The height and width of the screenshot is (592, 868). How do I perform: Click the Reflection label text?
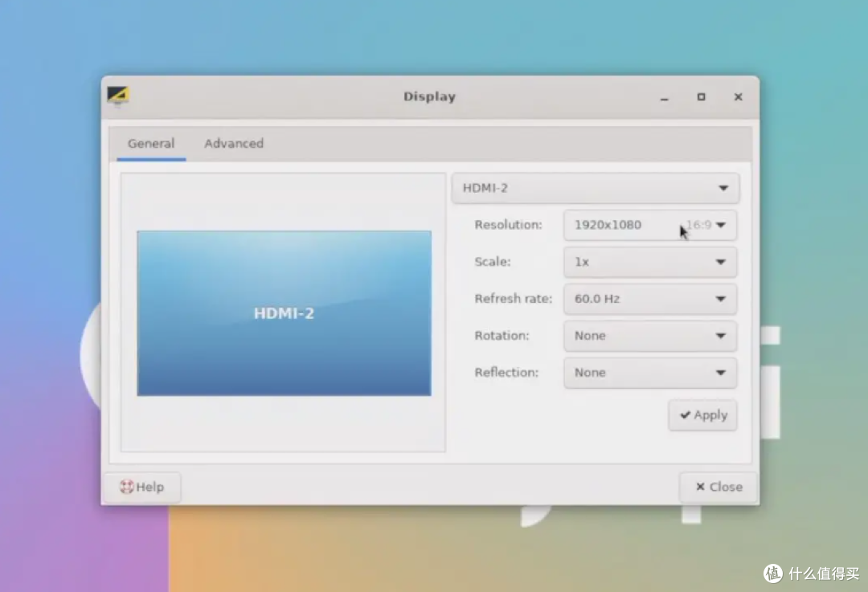tap(506, 373)
